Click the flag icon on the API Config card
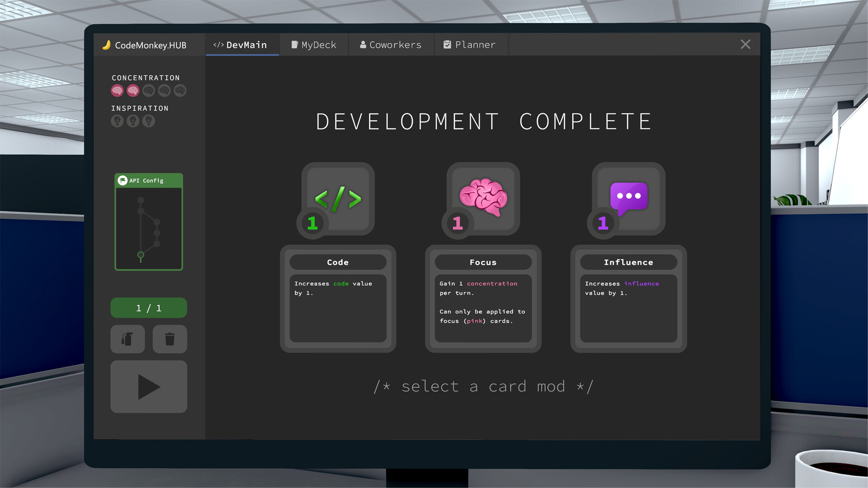Screen dimensions: 868x488 coord(123,180)
